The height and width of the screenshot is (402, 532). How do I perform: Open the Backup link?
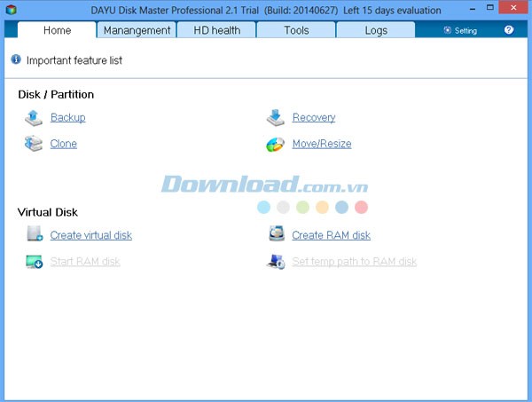68,117
